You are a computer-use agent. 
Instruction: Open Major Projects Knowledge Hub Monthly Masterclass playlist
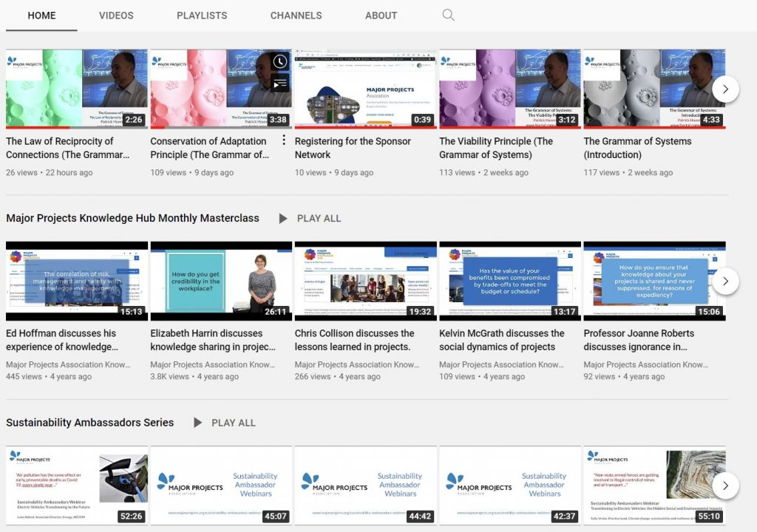(x=133, y=218)
